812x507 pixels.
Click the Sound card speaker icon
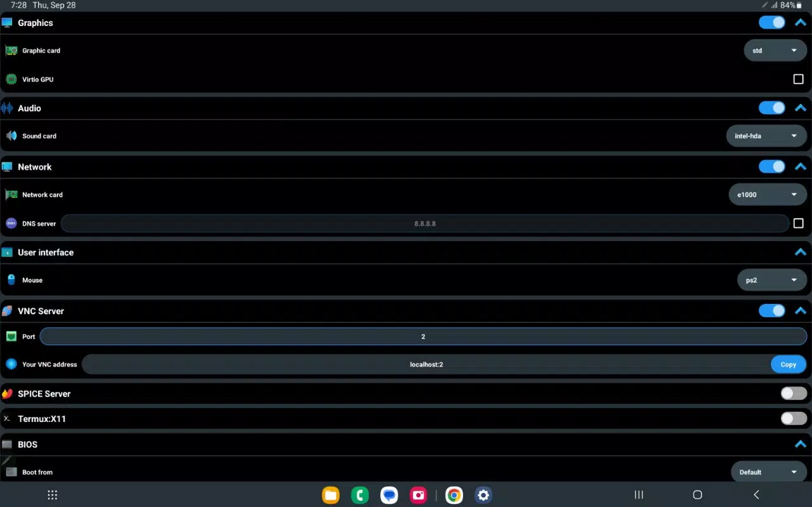click(11, 136)
